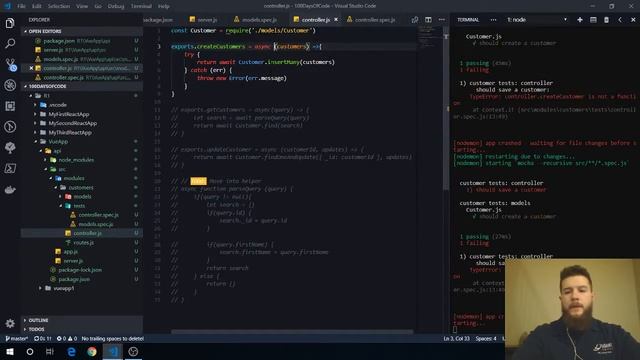Open app.js from the file tree

pyautogui.click(x=70, y=252)
